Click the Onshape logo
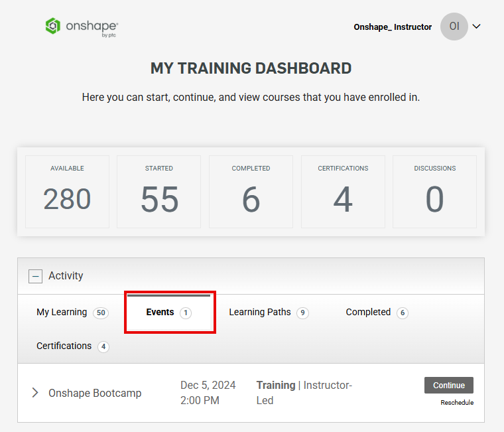 pos(82,27)
